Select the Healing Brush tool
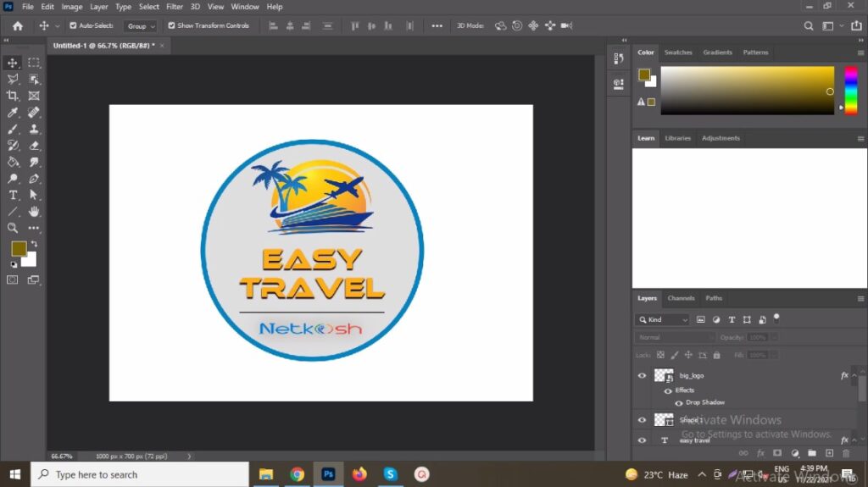868x487 pixels. [x=34, y=113]
